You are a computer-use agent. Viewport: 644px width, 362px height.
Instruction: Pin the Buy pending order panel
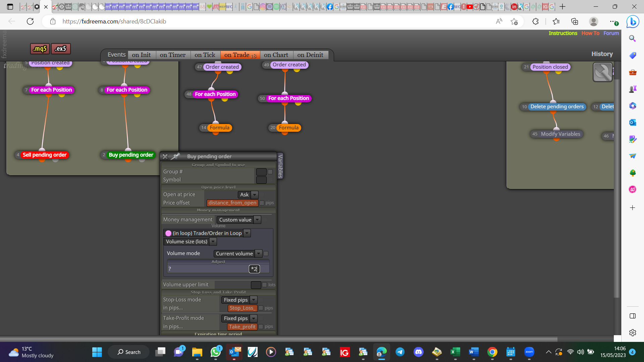coord(175,156)
